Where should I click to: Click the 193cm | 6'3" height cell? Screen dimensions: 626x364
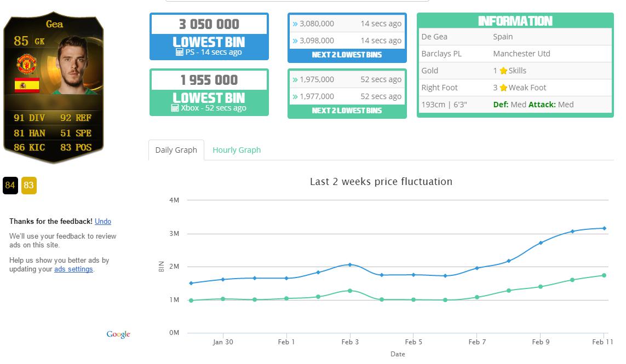[x=444, y=105]
